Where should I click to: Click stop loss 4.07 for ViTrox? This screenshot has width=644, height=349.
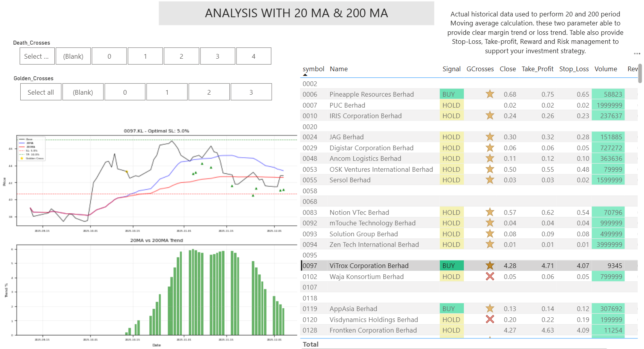tap(583, 266)
